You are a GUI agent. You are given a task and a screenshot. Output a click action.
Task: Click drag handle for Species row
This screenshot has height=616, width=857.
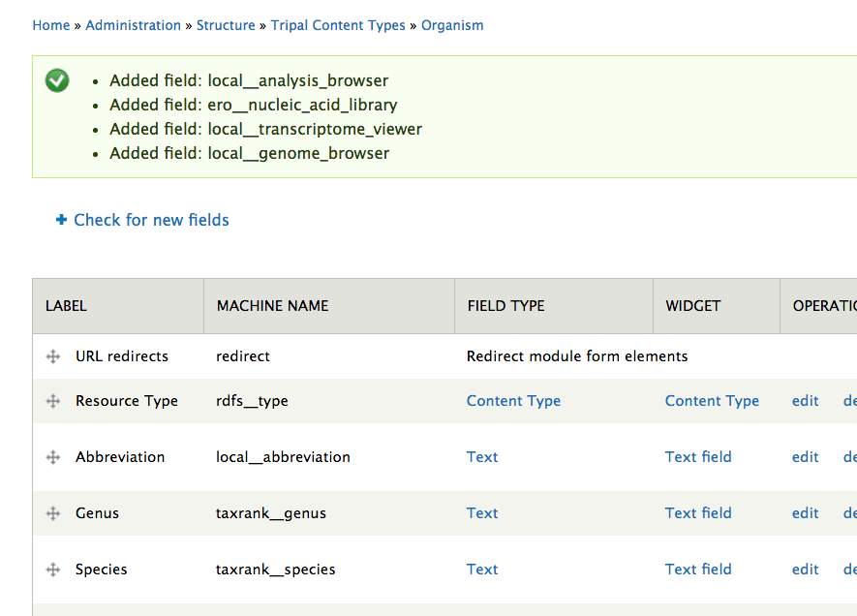(x=53, y=570)
